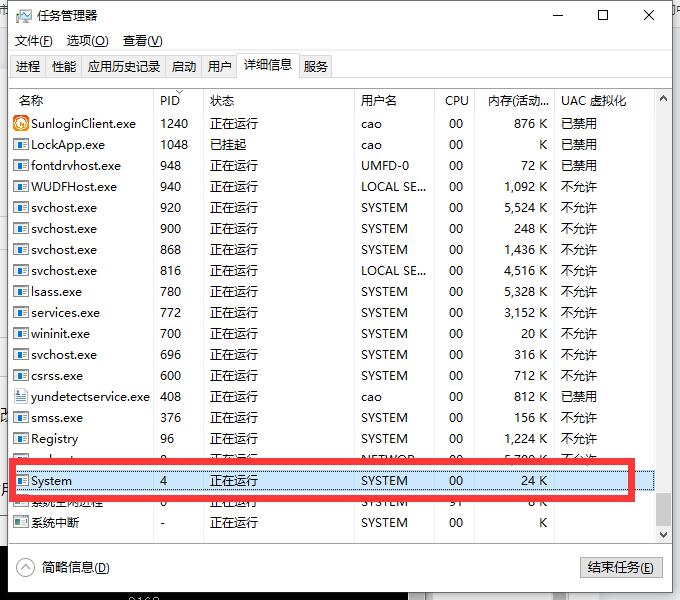Open the 选项(O) menu
The image size is (680, 600).
pos(88,41)
